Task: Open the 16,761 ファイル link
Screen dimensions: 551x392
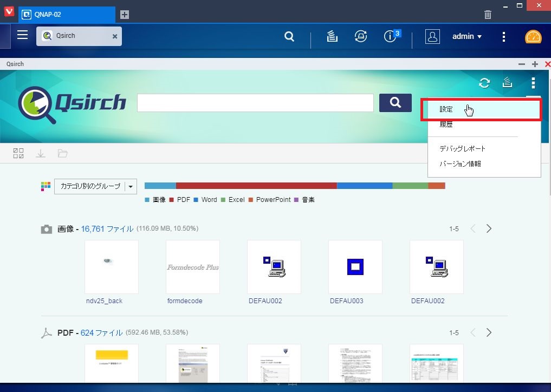Action: pyautogui.click(x=107, y=229)
